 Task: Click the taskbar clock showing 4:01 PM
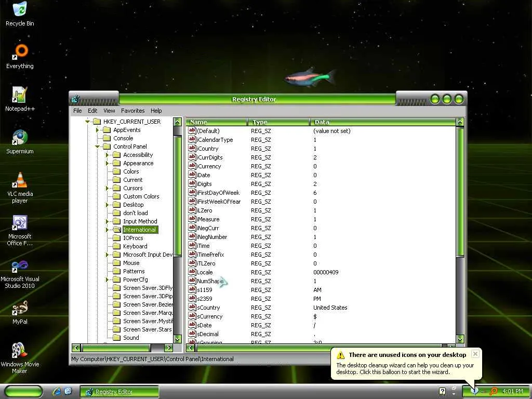point(513,391)
